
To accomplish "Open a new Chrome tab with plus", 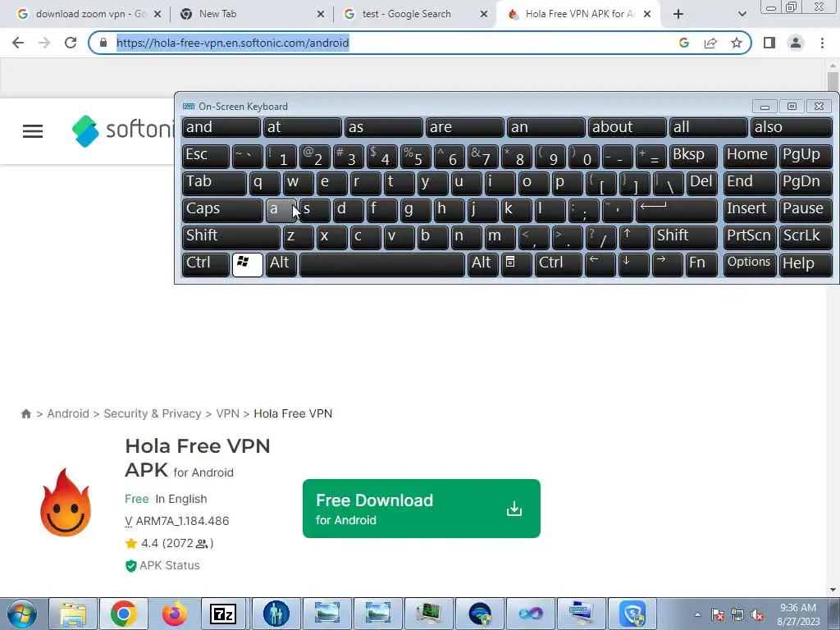I will [678, 14].
